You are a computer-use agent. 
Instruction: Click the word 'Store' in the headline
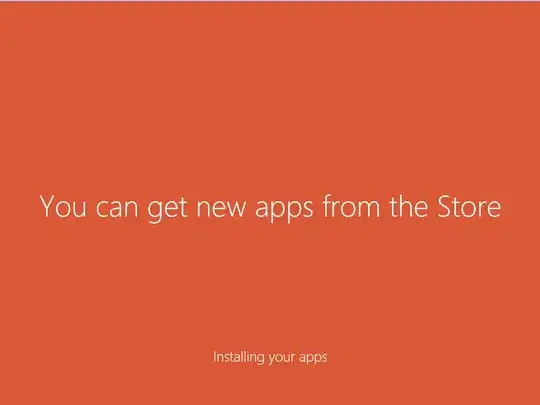tap(469, 206)
